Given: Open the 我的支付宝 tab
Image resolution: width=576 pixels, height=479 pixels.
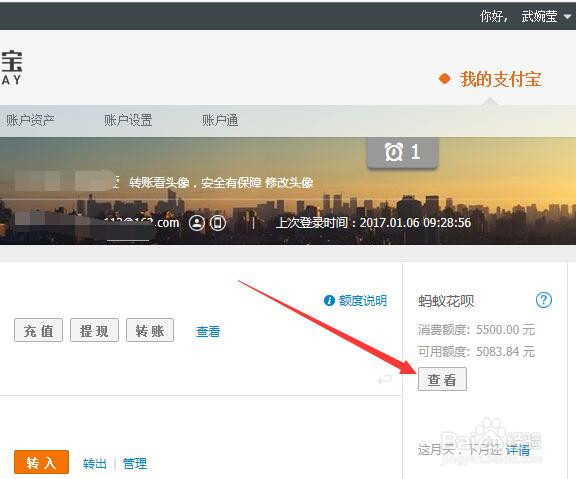Looking at the screenshot, I should pos(500,79).
